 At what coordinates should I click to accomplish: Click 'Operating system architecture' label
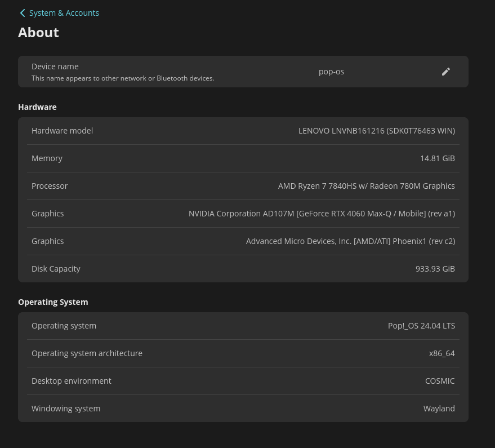click(x=87, y=353)
